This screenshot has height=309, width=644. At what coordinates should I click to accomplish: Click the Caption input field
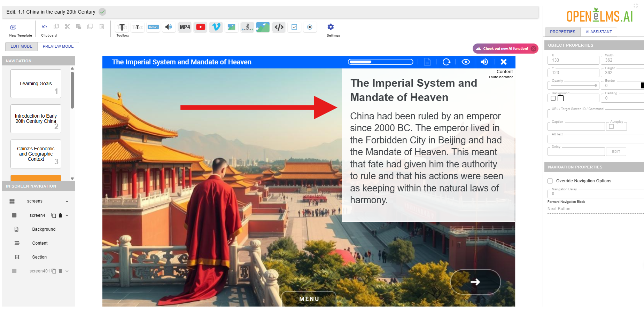(x=576, y=126)
